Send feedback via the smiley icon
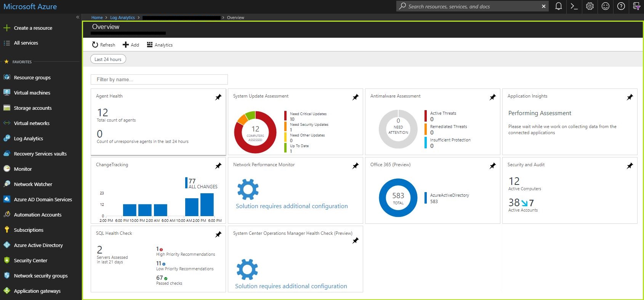This screenshot has width=644, height=300. (606, 6)
